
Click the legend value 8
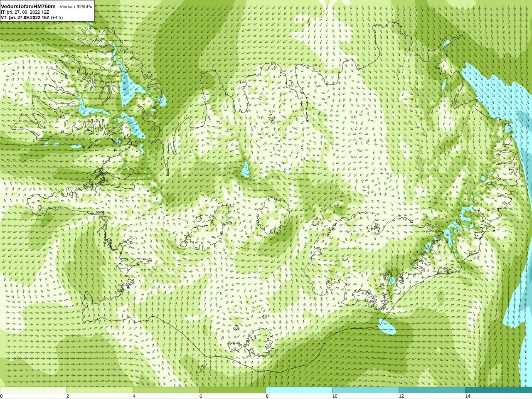coord(267,396)
